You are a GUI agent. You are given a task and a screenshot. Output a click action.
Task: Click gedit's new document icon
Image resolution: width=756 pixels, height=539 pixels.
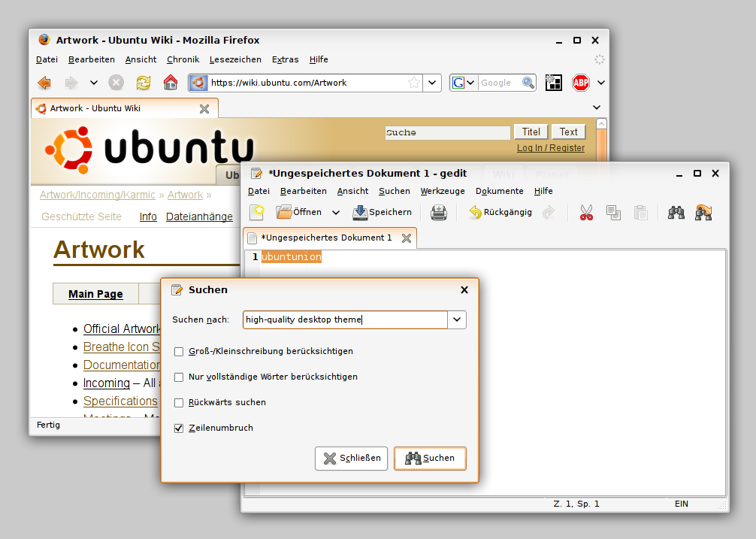pyautogui.click(x=257, y=213)
